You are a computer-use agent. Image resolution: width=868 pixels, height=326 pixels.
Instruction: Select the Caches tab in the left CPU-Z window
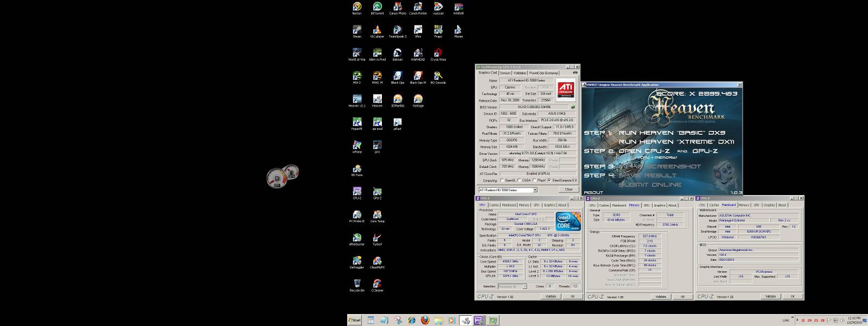(494, 205)
